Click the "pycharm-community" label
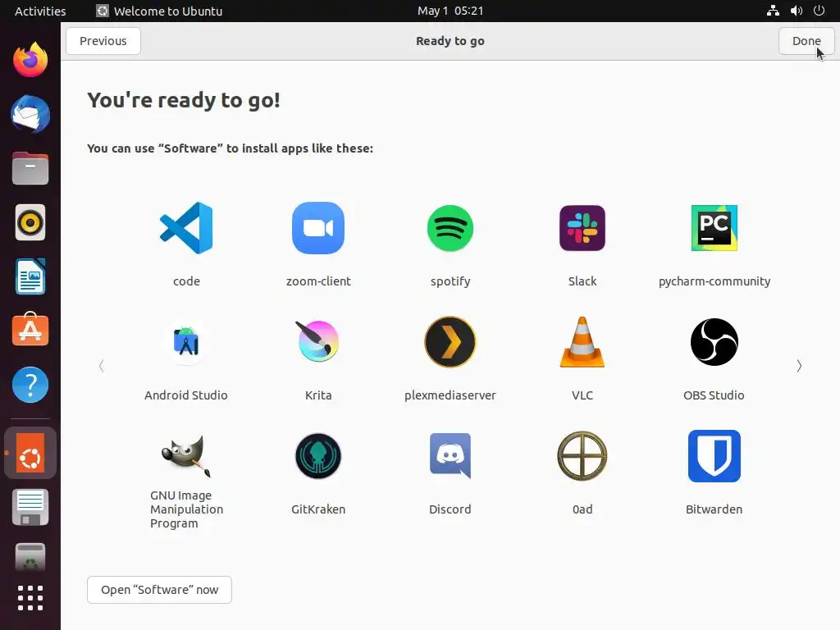The image size is (840, 630). pos(714,281)
